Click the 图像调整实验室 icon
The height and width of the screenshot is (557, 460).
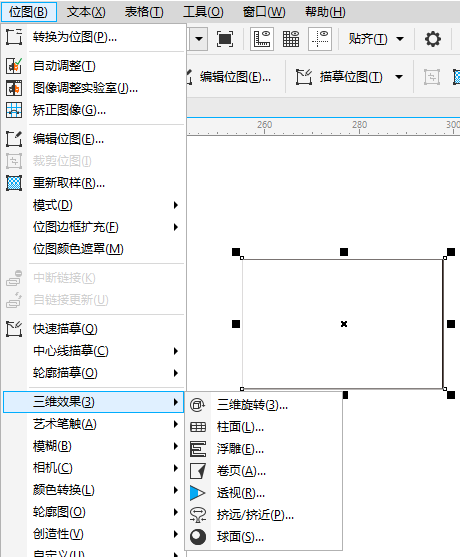tap(14, 88)
